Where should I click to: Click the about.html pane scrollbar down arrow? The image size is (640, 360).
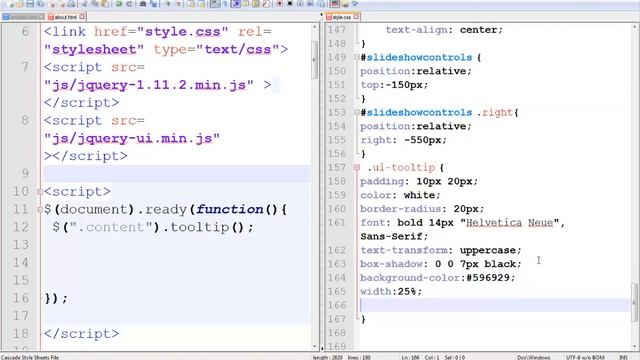(x=315, y=346)
